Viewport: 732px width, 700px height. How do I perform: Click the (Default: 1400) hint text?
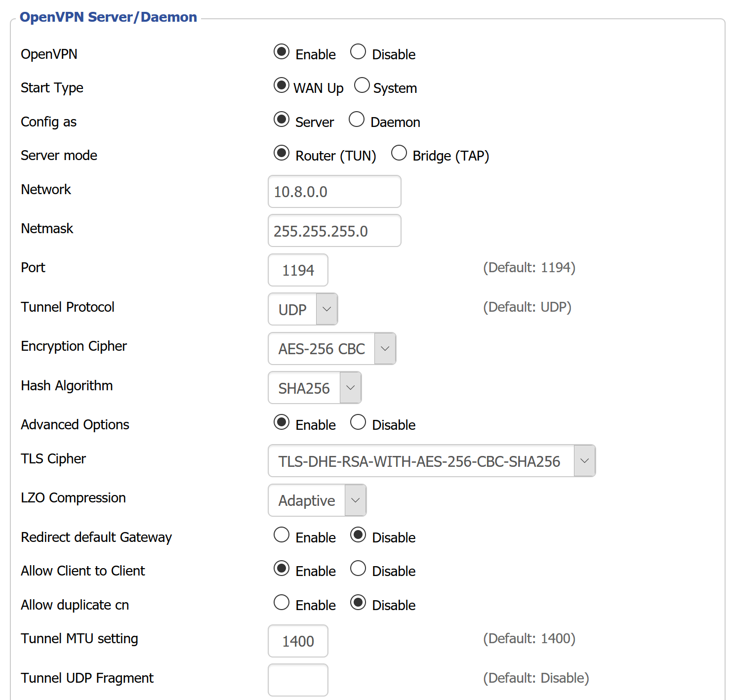pyautogui.click(x=529, y=639)
